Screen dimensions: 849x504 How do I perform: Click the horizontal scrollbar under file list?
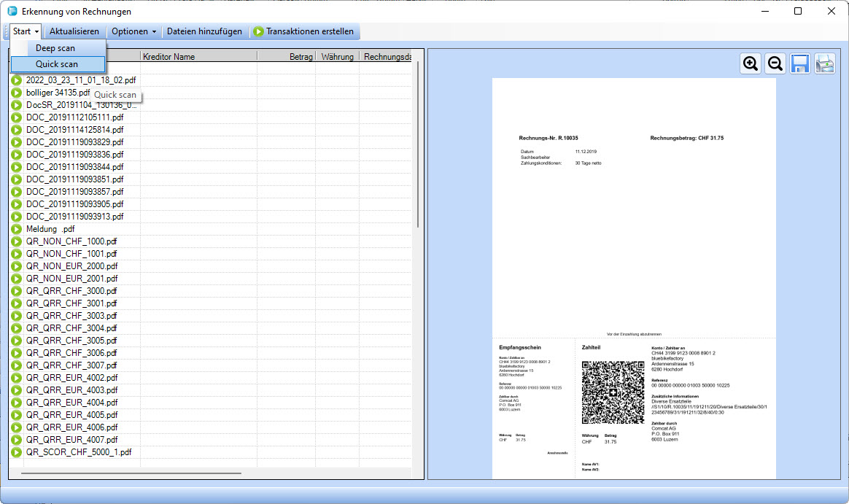(x=131, y=473)
